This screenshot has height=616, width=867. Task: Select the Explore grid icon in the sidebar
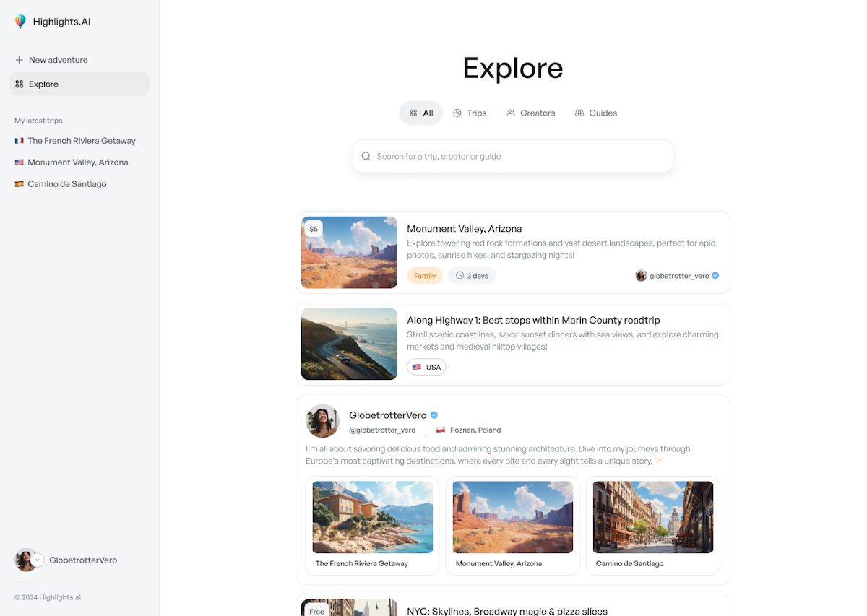18,84
